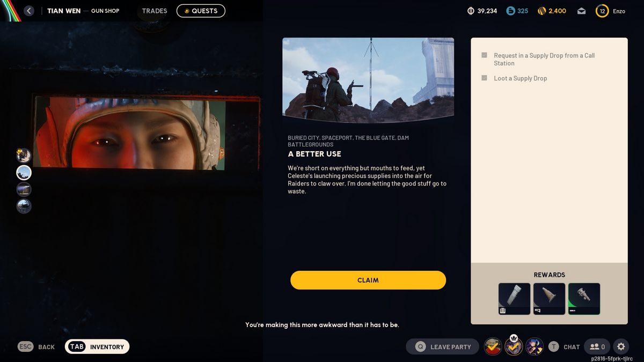Open the Trades tab
The image size is (644, 362).
(155, 11)
